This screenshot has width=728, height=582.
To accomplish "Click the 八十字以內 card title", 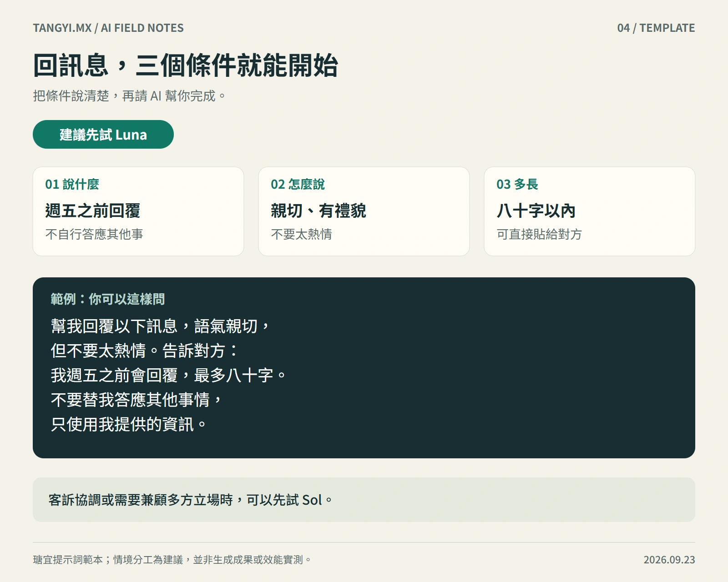I will [536, 211].
